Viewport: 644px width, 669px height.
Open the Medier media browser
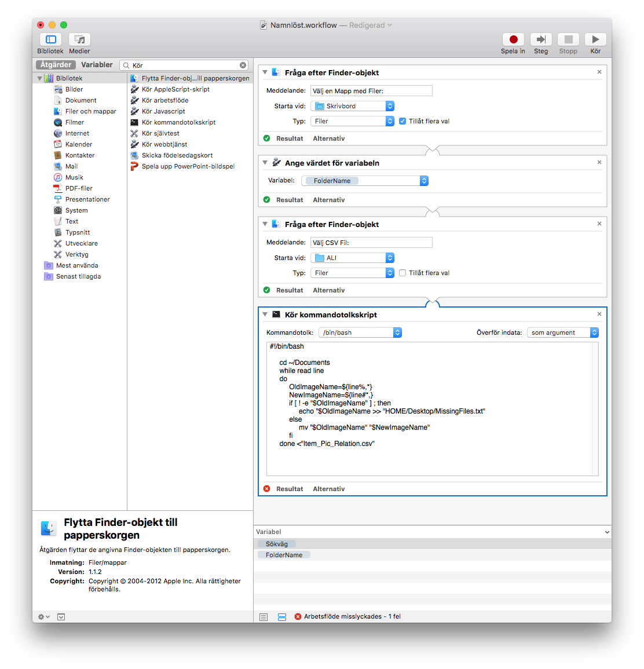click(79, 40)
